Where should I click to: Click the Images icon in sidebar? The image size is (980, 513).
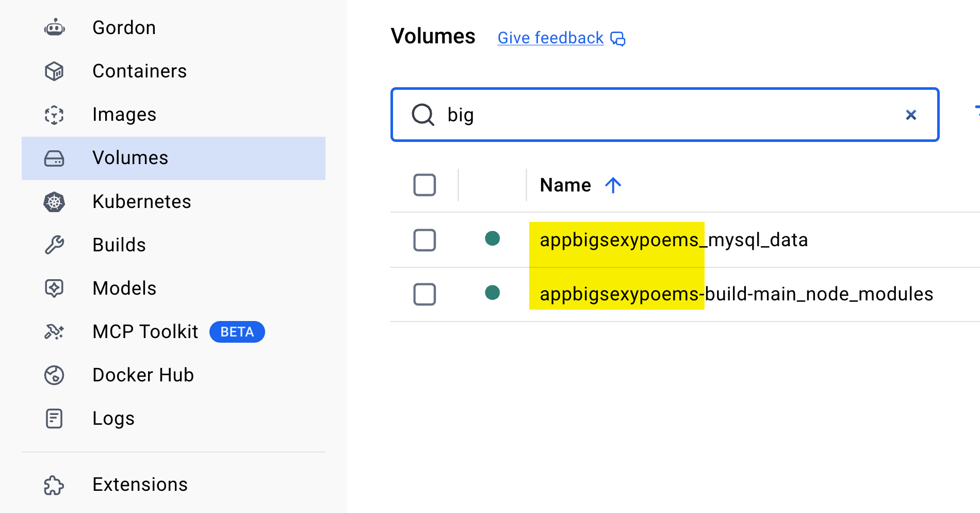[x=54, y=115]
